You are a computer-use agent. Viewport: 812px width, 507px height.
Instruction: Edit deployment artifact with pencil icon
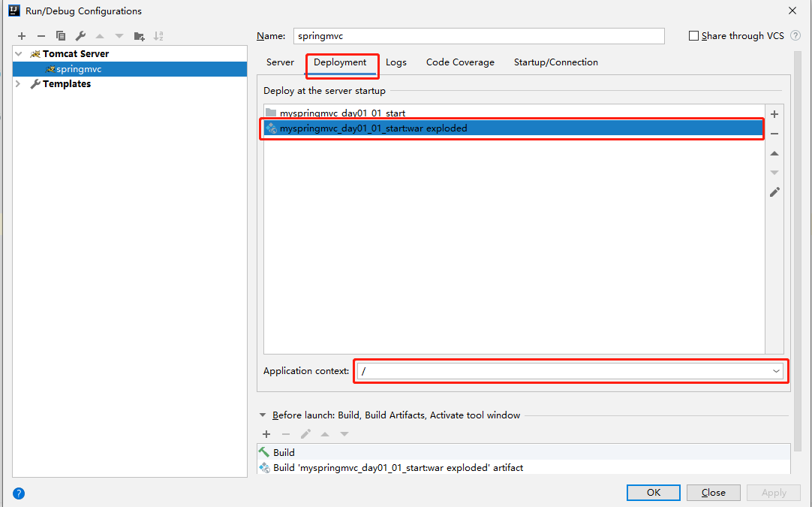click(774, 192)
